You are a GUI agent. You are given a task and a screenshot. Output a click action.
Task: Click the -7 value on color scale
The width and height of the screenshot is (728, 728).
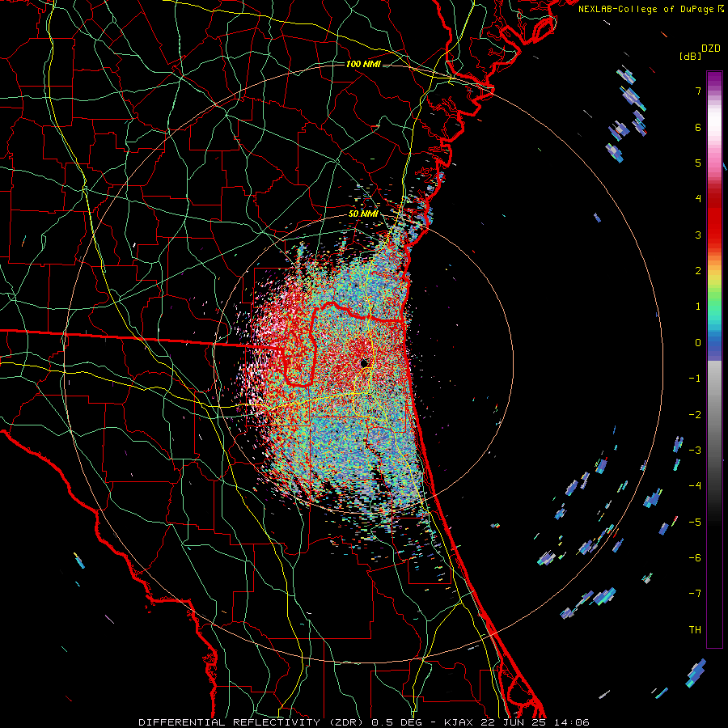click(695, 594)
